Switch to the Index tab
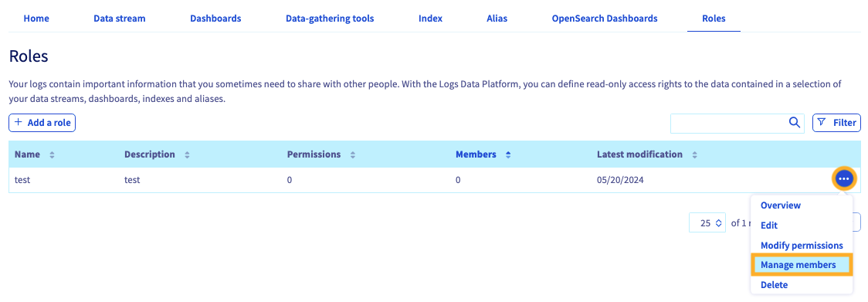Image resolution: width=868 pixels, height=302 pixels. coord(431,19)
